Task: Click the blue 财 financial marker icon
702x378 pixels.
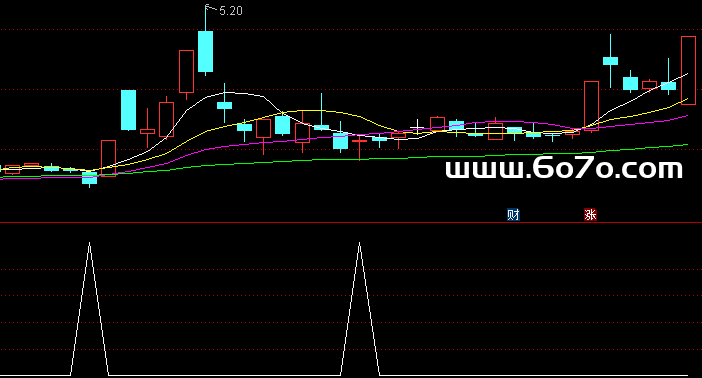Action: [x=513, y=215]
